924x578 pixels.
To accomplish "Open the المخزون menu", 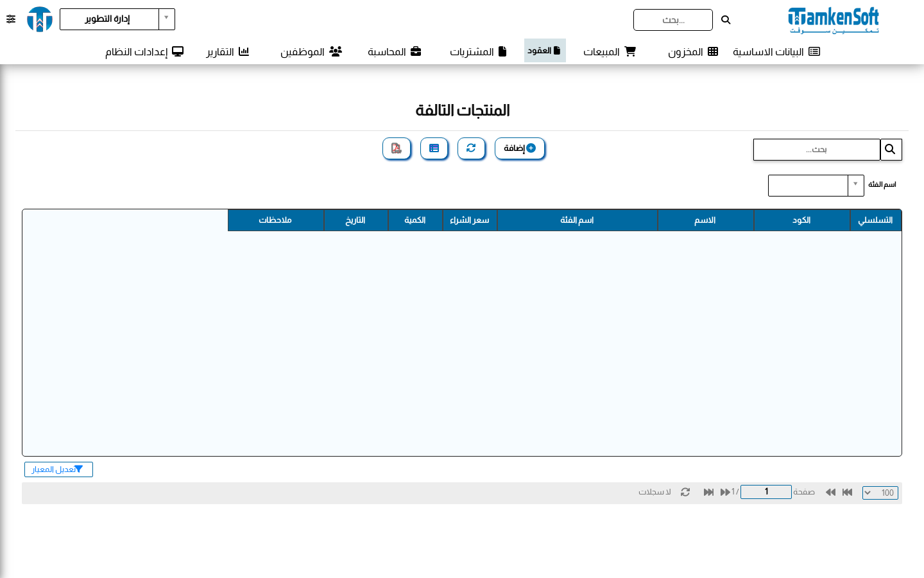I will pos(693,51).
